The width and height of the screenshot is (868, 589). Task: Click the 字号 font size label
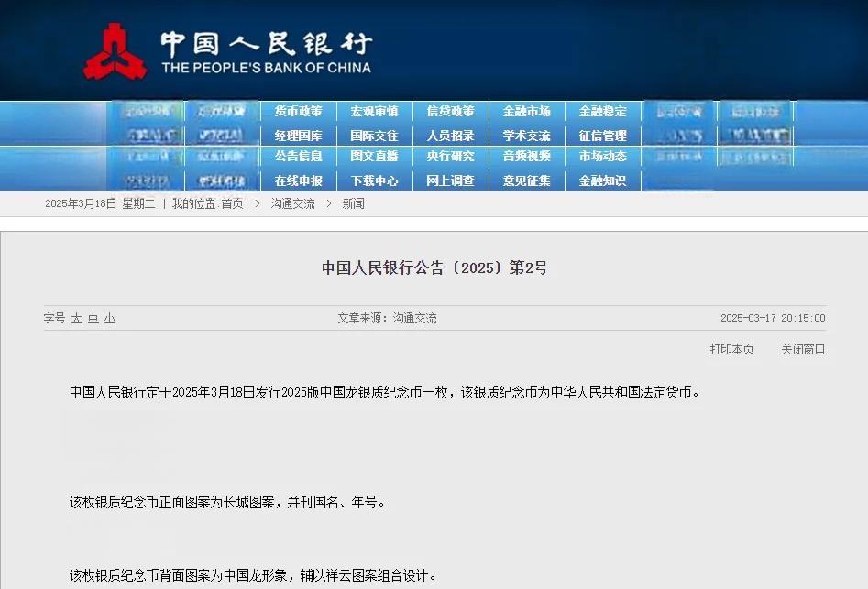click(55, 318)
